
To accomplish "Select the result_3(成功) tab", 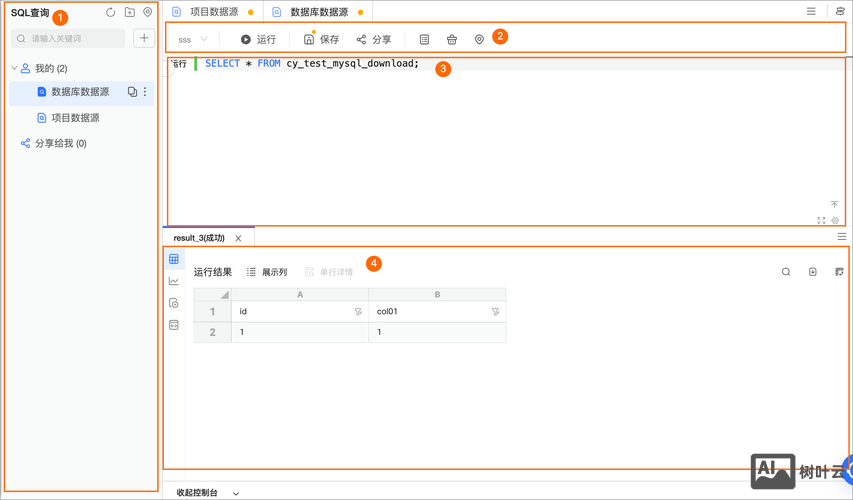I will (199, 238).
